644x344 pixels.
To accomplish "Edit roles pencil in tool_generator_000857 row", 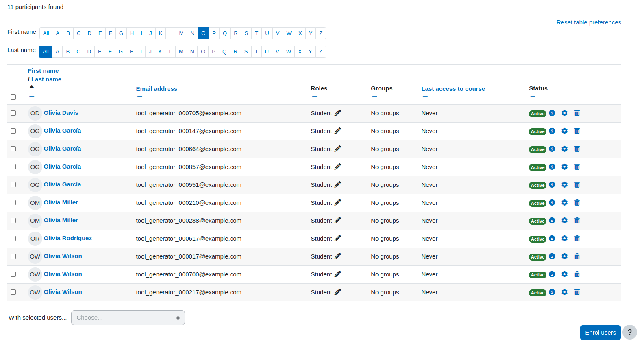I will tap(337, 167).
